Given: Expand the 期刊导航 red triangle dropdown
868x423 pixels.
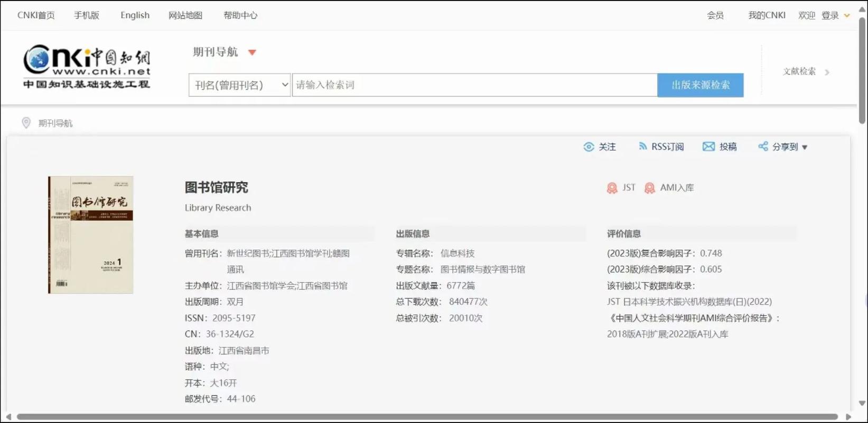Looking at the screenshot, I should pyautogui.click(x=252, y=52).
